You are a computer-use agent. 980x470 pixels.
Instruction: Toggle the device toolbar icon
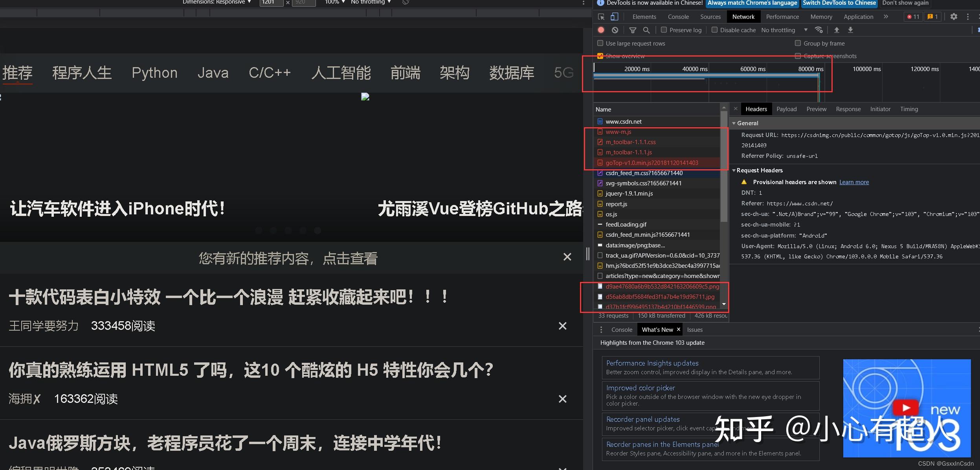[614, 16]
